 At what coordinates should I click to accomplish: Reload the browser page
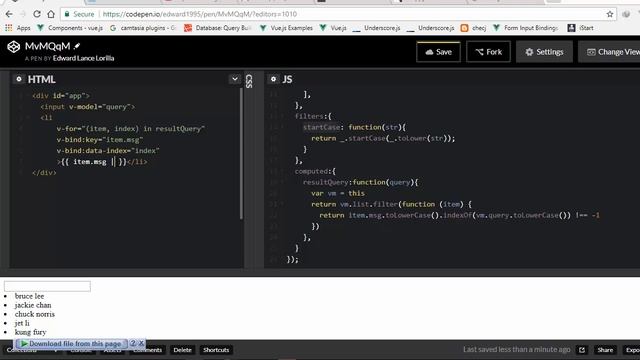tap(37, 14)
